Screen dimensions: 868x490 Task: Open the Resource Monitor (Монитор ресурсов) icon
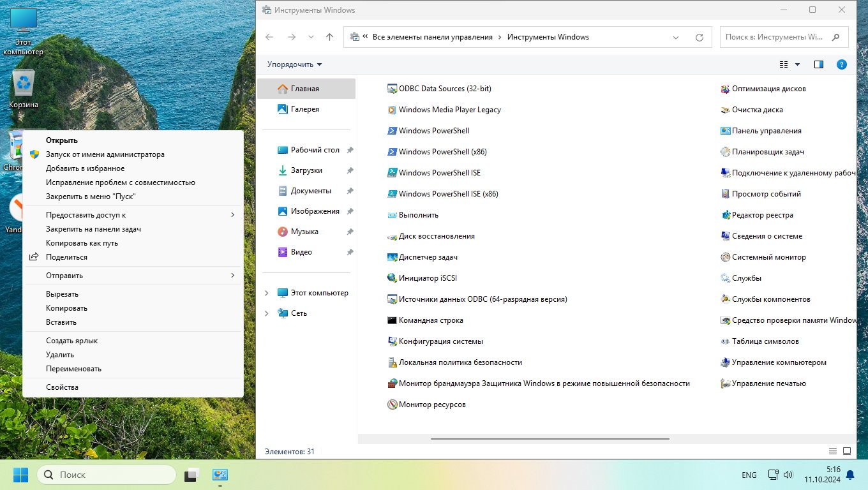pyautogui.click(x=393, y=405)
